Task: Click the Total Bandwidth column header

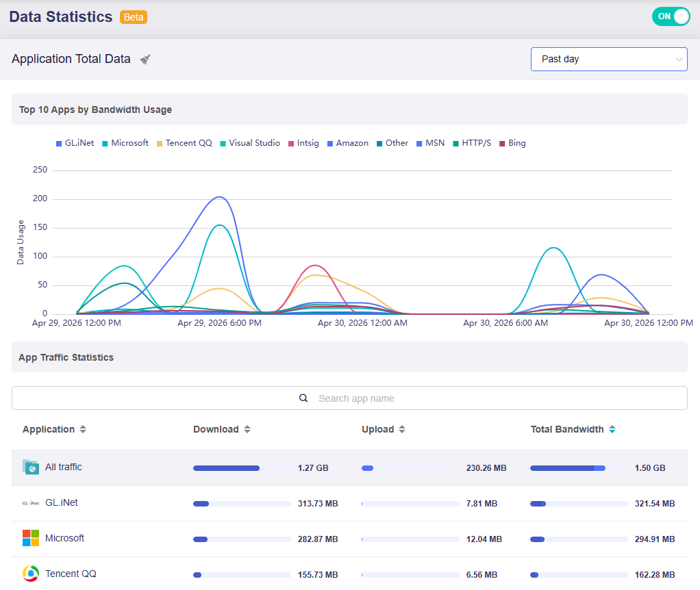Action: [x=567, y=429]
